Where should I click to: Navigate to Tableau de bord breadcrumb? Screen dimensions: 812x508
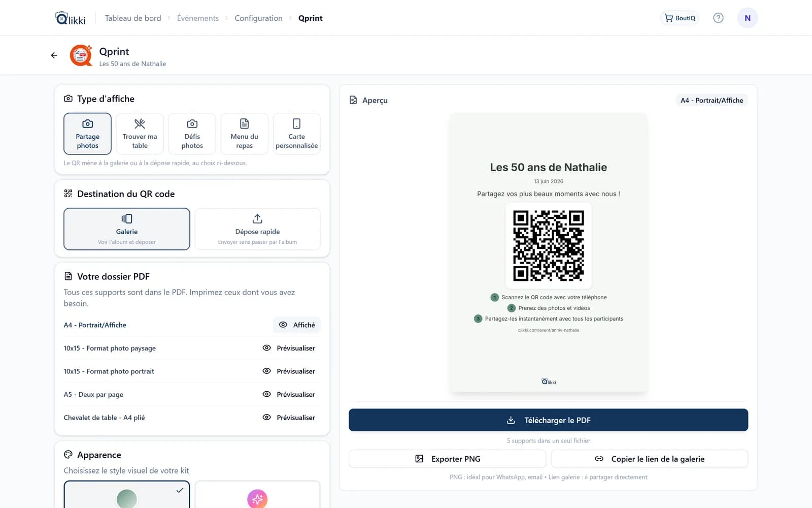point(133,18)
